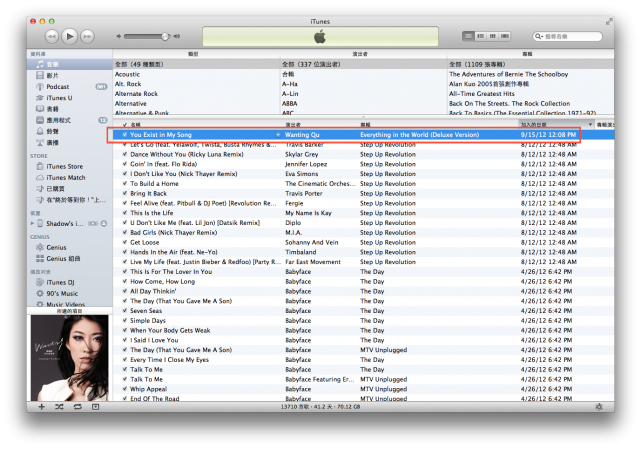Switch to list view icon
Image resolution: width=640 pixels, height=449 pixels.
pos(469,36)
